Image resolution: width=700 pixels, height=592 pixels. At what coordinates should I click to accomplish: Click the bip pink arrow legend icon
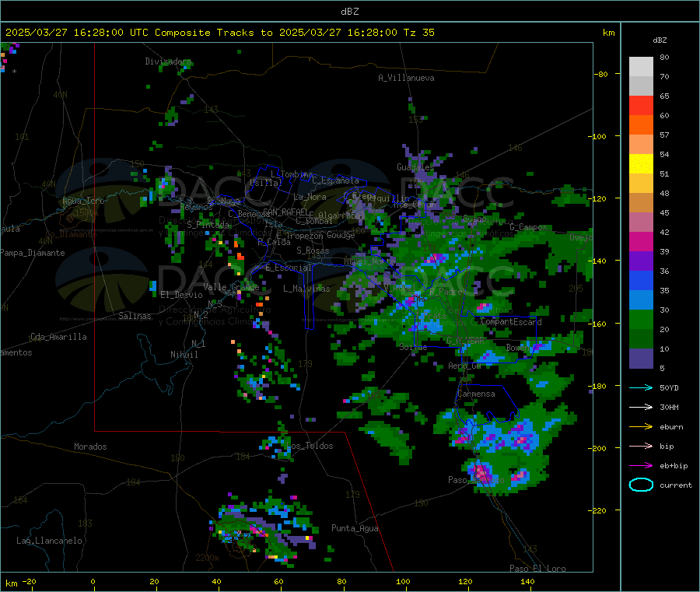click(641, 446)
